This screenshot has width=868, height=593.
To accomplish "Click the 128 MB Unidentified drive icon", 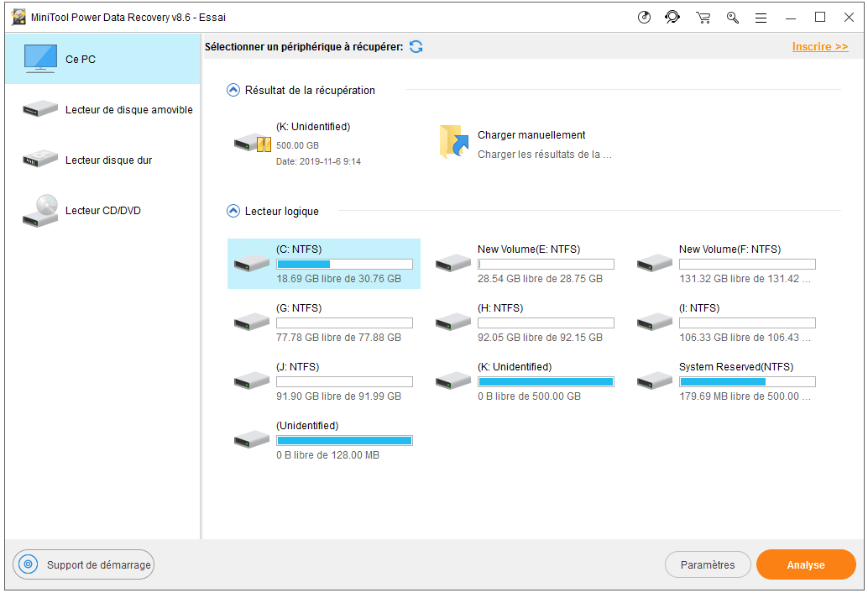I will point(251,439).
